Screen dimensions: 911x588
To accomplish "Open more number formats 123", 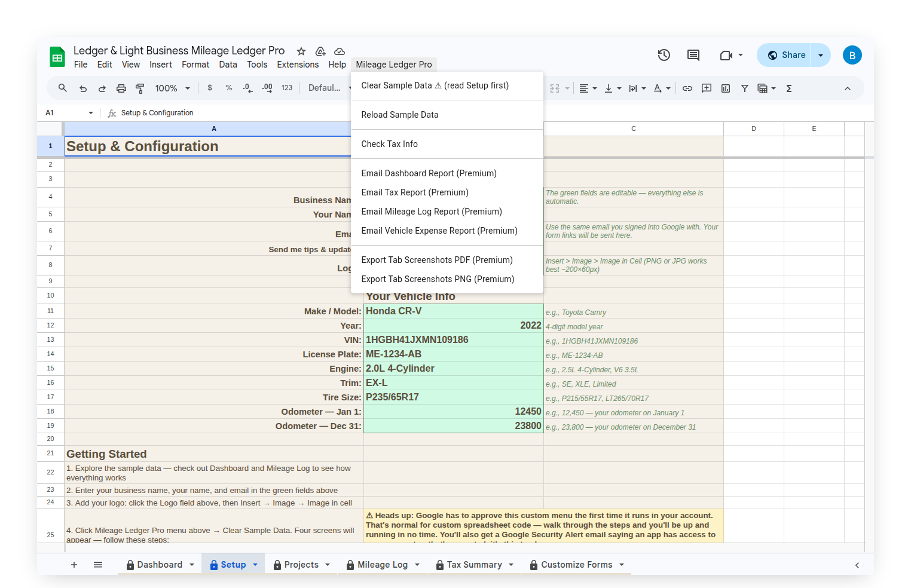I will 287,88.
